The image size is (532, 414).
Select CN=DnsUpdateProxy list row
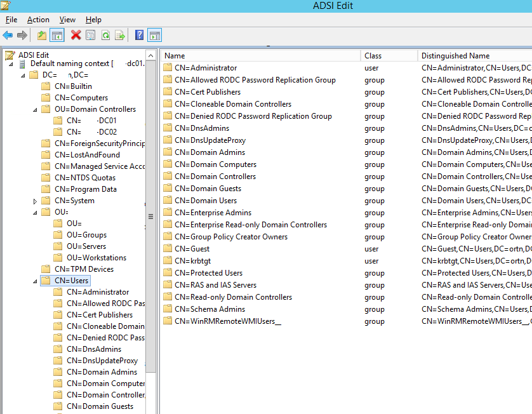pos(210,140)
